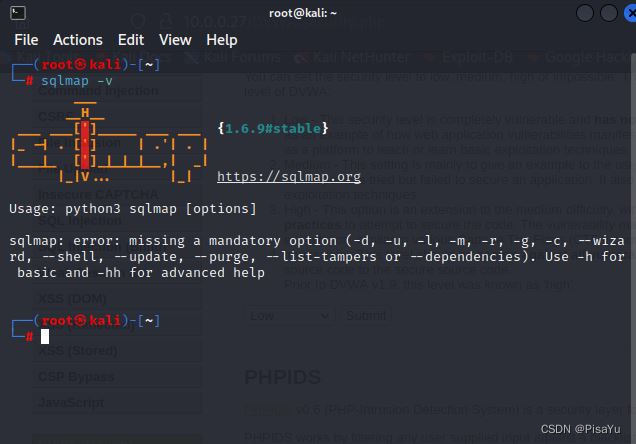Click 'root@kali: ~' window title
This screenshot has width=636, height=444.
(303, 13)
